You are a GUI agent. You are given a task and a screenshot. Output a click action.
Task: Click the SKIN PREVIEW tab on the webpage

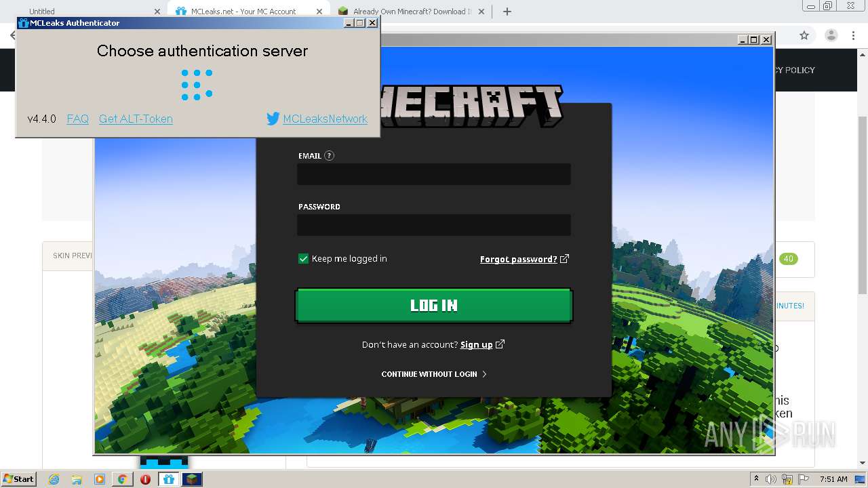click(73, 256)
